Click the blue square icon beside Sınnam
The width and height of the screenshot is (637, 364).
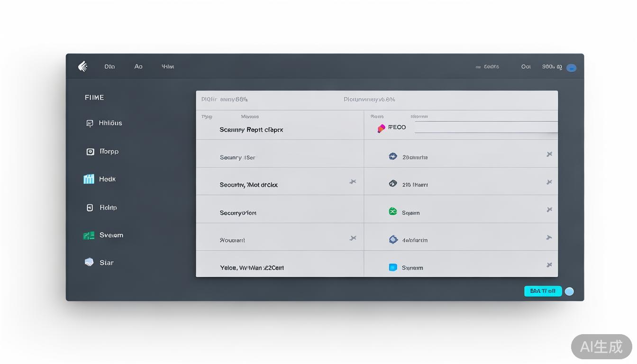tap(393, 267)
